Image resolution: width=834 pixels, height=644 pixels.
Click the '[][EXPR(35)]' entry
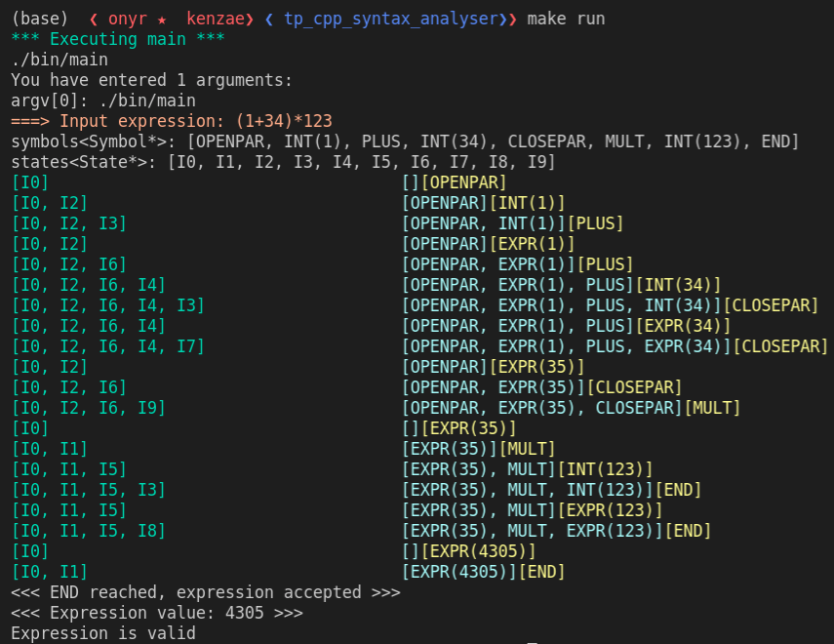coord(458,428)
